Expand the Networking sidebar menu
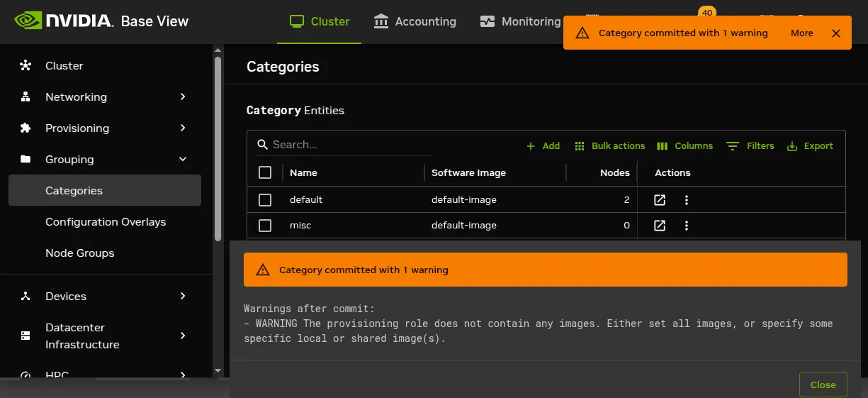This screenshot has height=398, width=868. coord(183,96)
